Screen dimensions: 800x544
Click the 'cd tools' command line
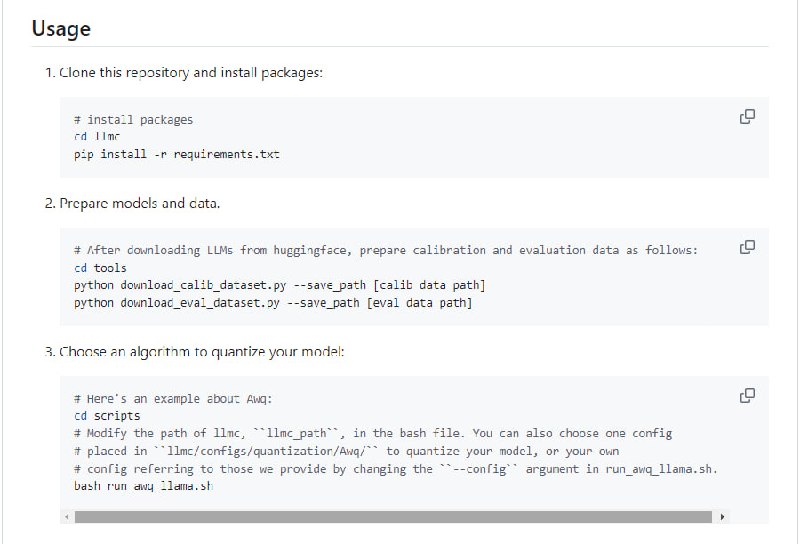[100, 267]
